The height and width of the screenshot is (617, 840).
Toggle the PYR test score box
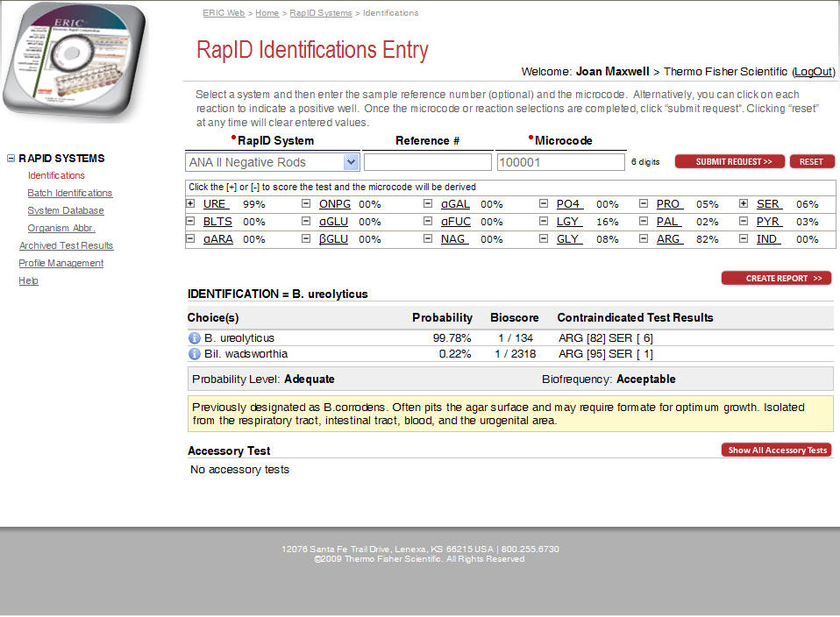pyautogui.click(x=743, y=221)
